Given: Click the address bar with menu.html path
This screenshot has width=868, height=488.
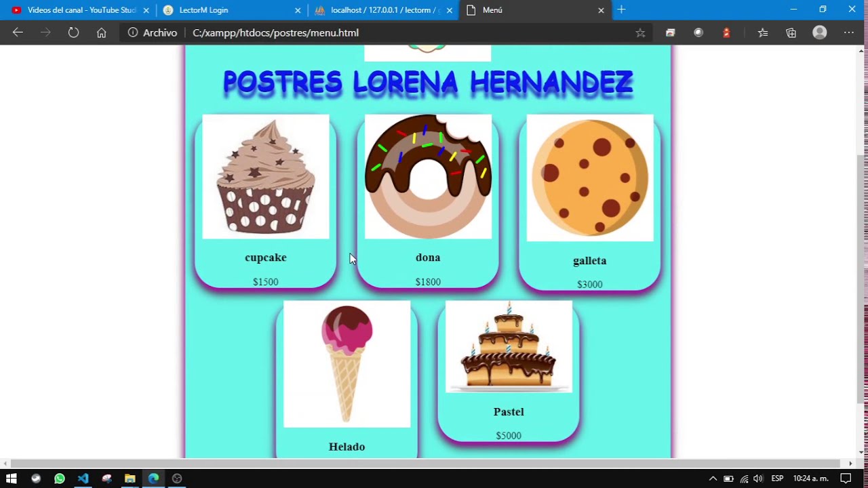Looking at the screenshot, I should pyautogui.click(x=386, y=33).
